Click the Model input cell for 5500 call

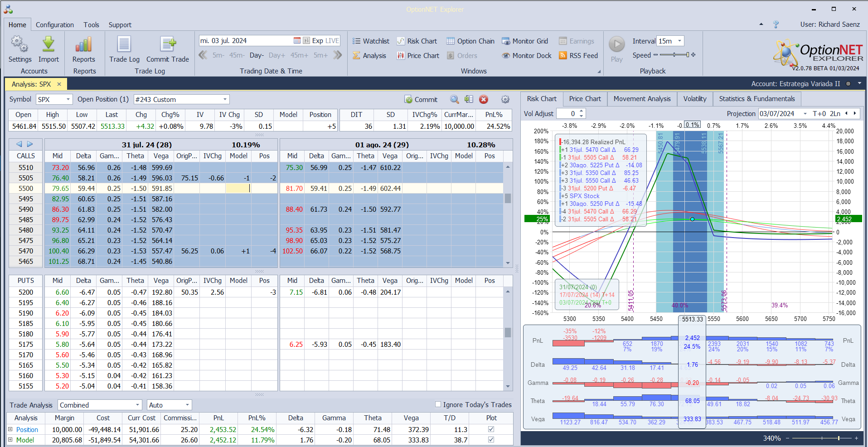pyautogui.click(x=238, y=188)
